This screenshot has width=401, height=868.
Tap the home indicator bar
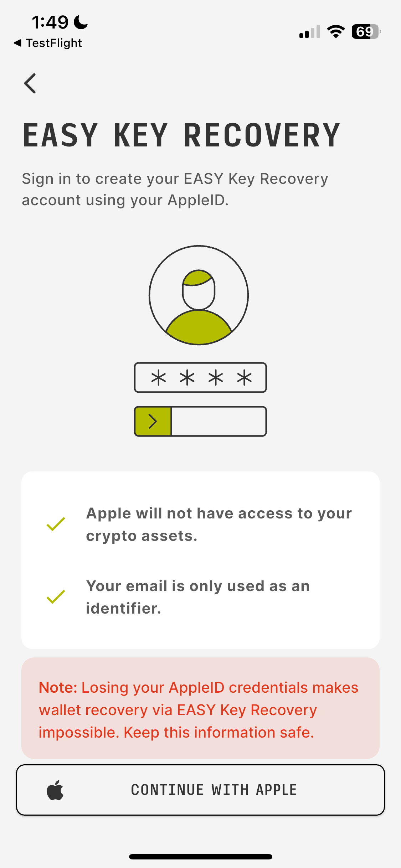pyautogui.click(x=200, y=857)
